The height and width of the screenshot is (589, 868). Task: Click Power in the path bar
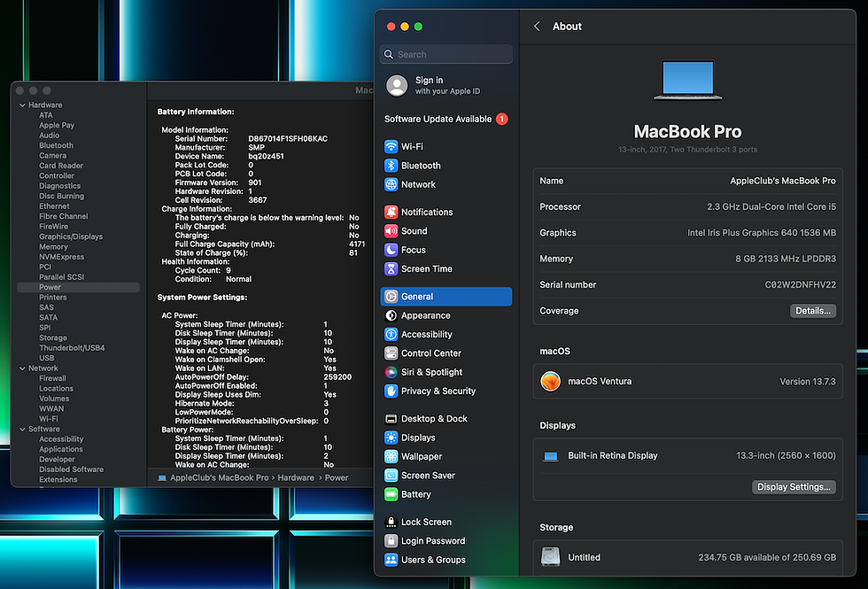tap(337, 477)
